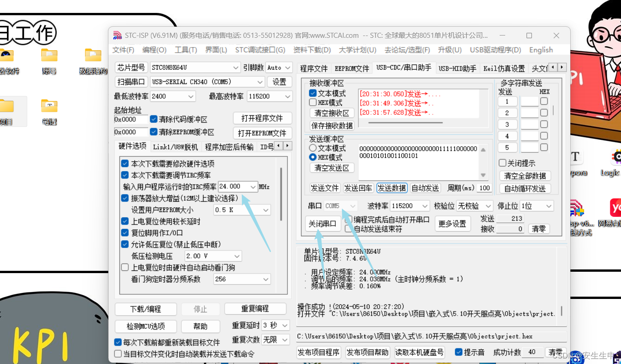
Task: Check HEX模式 in the receive buffer section
Action: 313,102
